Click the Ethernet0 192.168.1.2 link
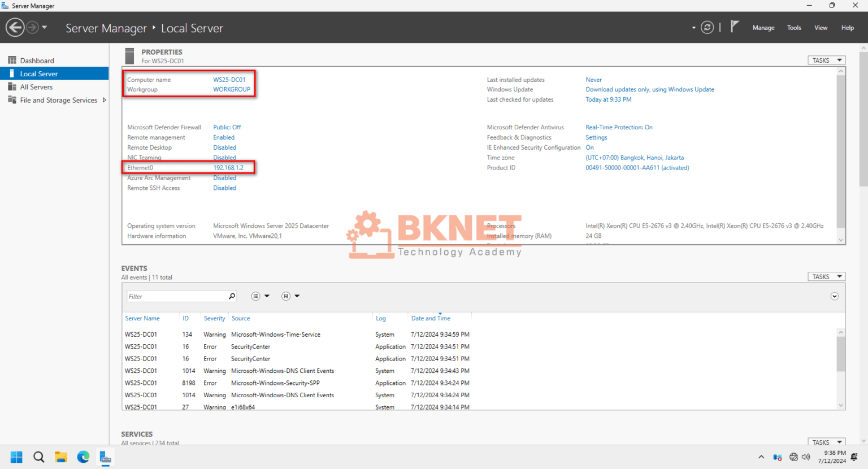 pyautogui.click(x=228, y=168)
